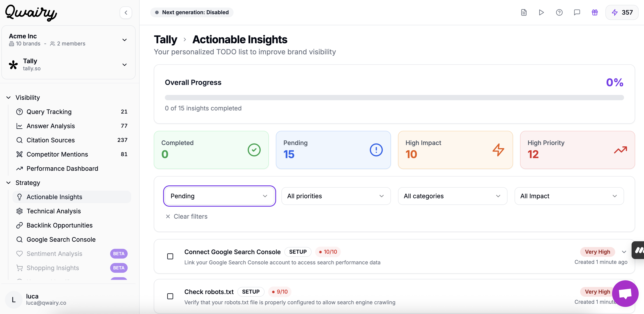The image size is (644, 314).
Task: Click the 0 of 15 insights completed text
Action: (203, 108)
